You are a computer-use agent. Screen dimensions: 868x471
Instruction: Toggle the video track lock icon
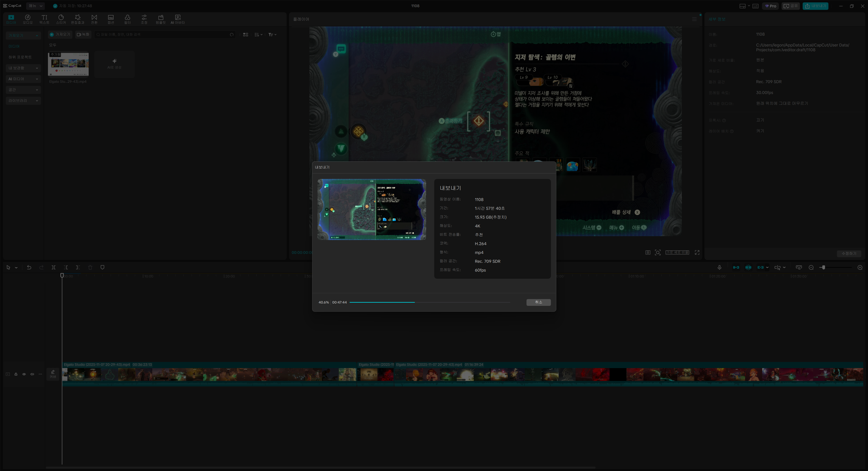pyautogui.click(x=16, y=374)
